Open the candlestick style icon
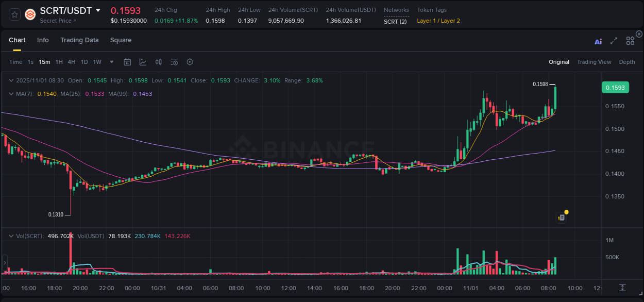644x302 pixels. coord(158,62)
